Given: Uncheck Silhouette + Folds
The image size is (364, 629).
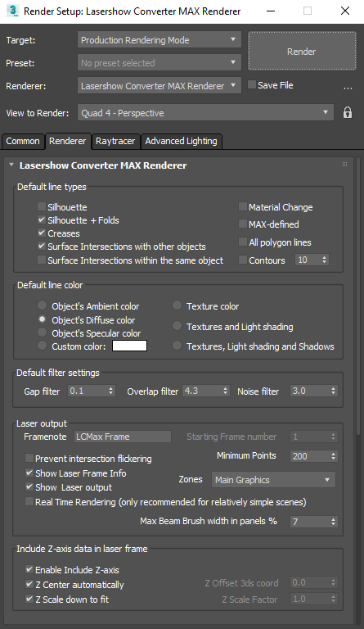Looking at the screenshot, I should pyautogui.click(x=41, y=219).
